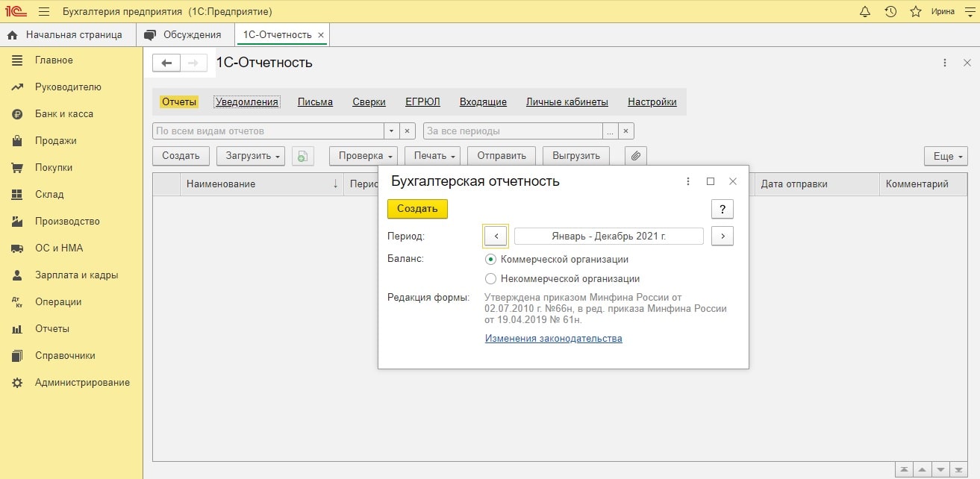Click the Операции Дт/Кт icon

click(x=18, y=302)
